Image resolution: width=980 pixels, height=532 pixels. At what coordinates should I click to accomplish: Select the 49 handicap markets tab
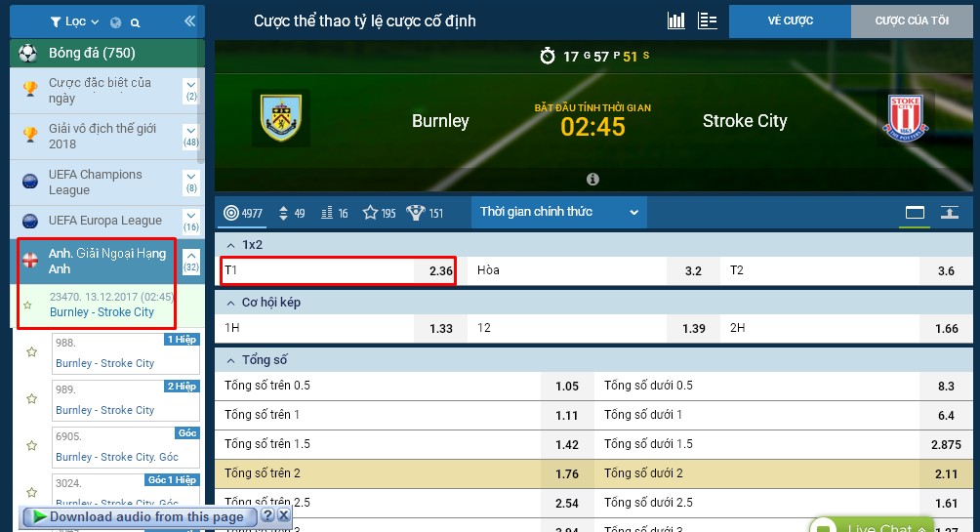pyautogui.click(x=292, y=213)
